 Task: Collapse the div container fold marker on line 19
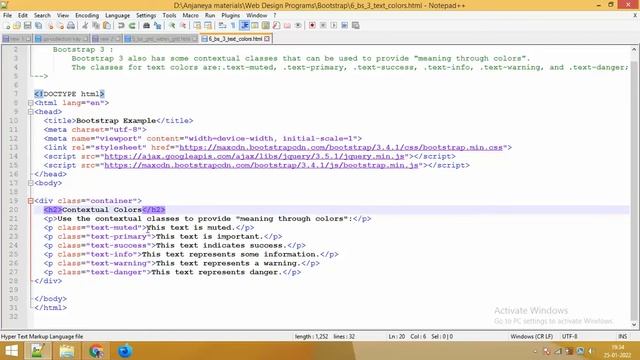[x=31, y=201]
